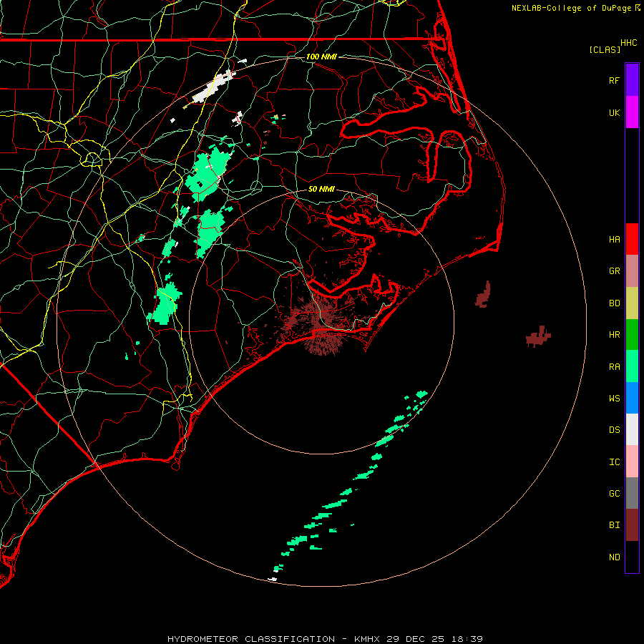Viewport: 644px width, 644px height.
Task: Pick the yellow BD legend swatch
Action: [632, 303]
